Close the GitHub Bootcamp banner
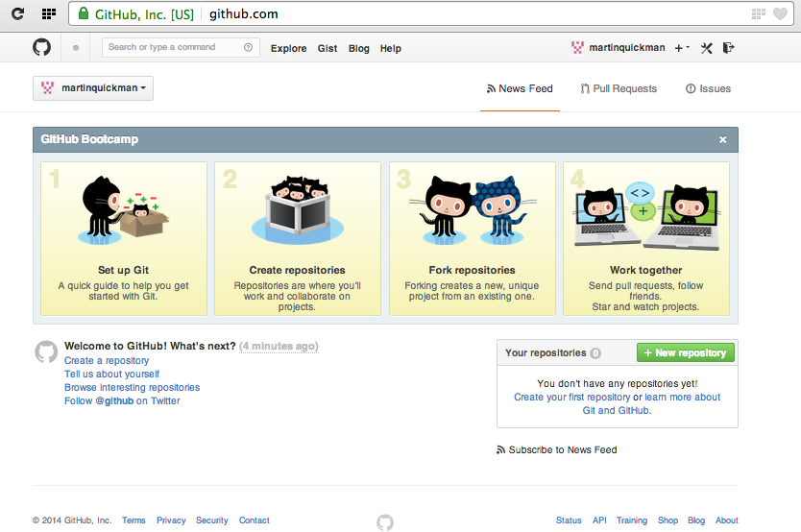Viewport: 801px width, 532px height. click(x=723, y=139)
